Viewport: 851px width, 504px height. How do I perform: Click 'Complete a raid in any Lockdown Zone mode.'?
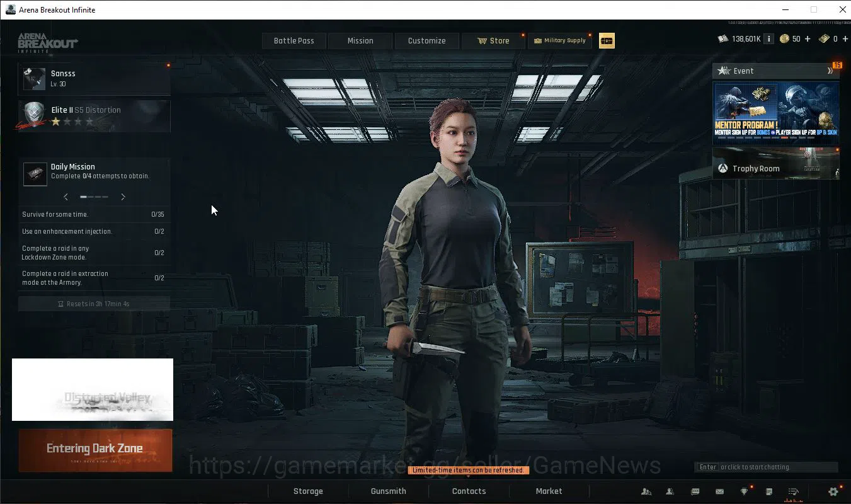[x=94, y=253]
